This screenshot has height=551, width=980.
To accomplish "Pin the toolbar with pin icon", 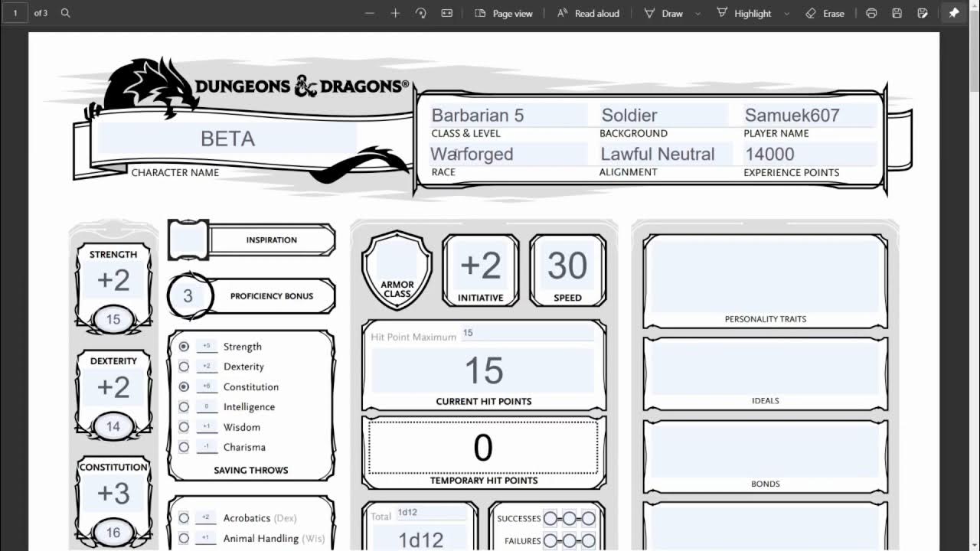I will point(954,13).
